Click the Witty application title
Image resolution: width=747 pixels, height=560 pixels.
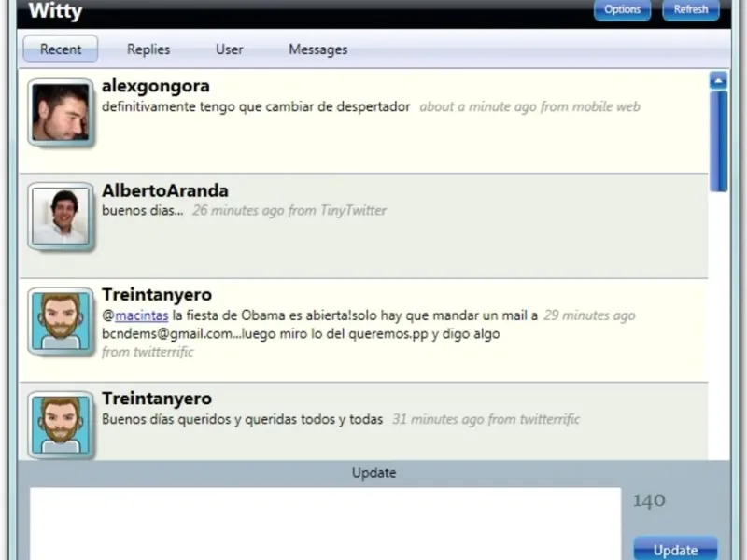(55, 11)
